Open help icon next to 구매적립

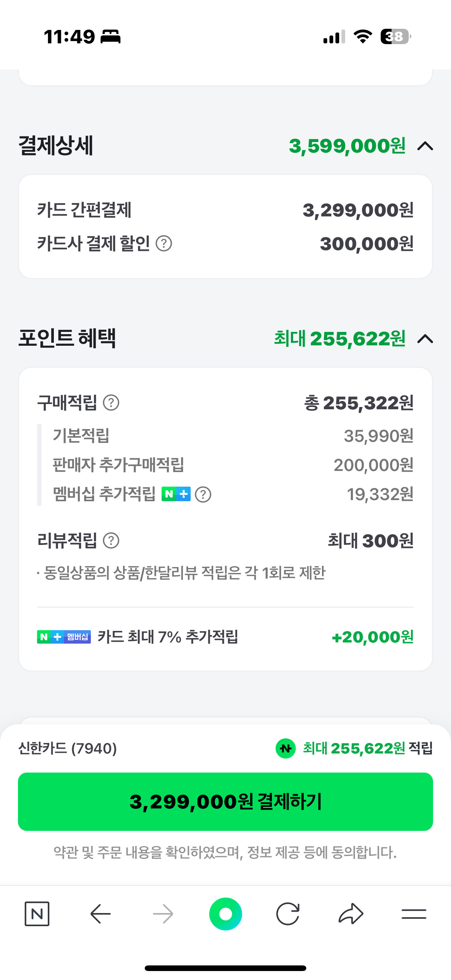[111, 403]
